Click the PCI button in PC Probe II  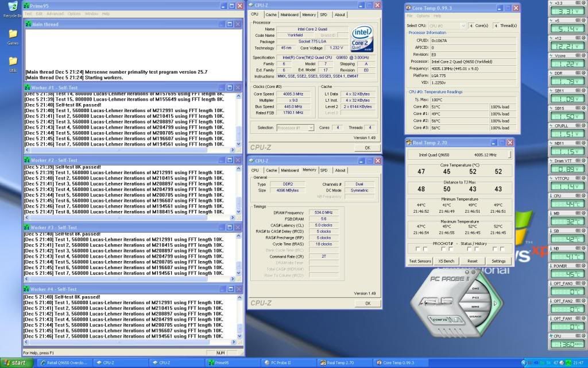[x=475, y=297]
